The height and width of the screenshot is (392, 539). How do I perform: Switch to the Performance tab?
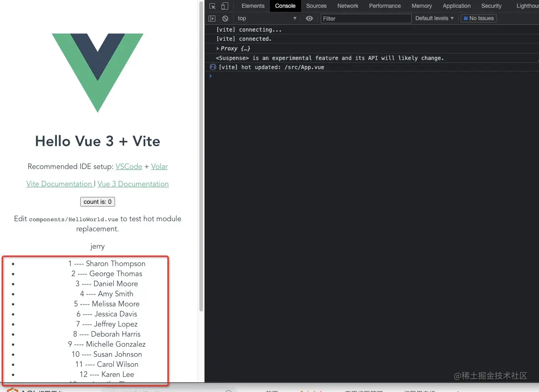(x=385, y=6)
